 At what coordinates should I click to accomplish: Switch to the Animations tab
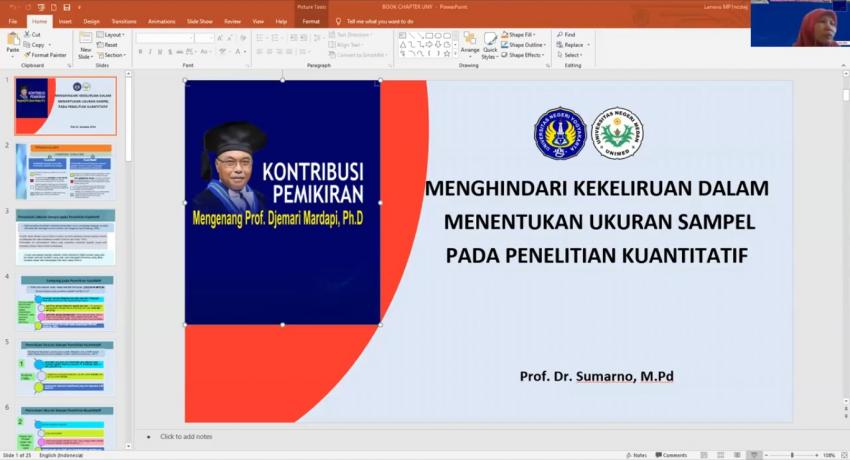161,22
